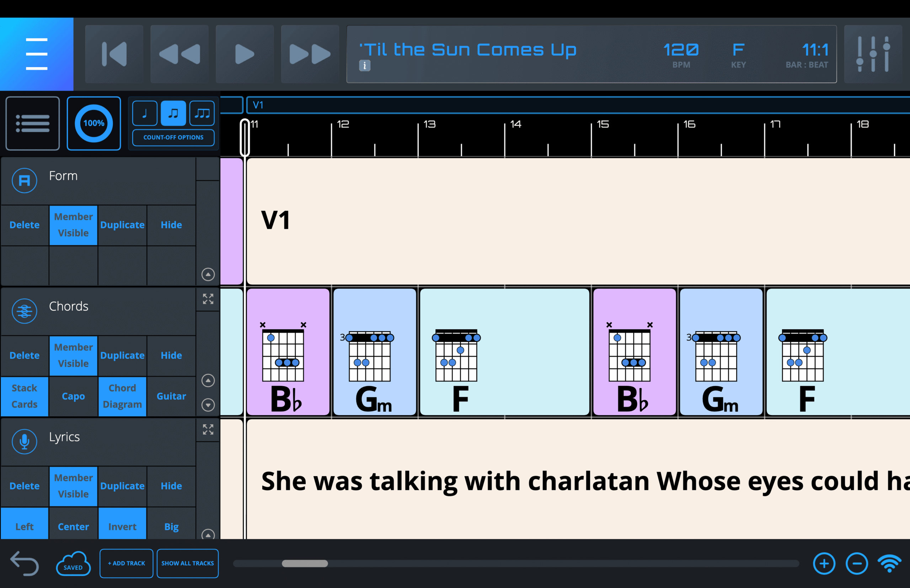Viewport: 910px width, 588px height.
Task: Set Lyrics alignment to Center
Action: pos(73,524)
